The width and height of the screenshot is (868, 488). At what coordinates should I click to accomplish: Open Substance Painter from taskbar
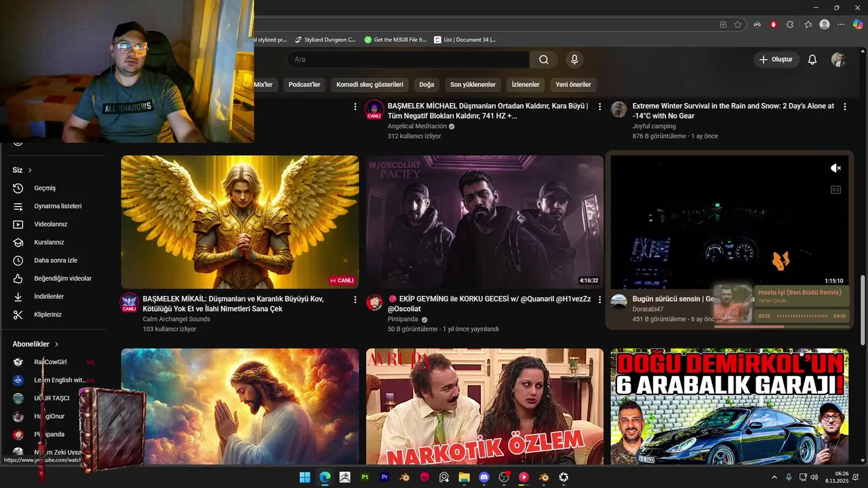click(x=365, y=477)
